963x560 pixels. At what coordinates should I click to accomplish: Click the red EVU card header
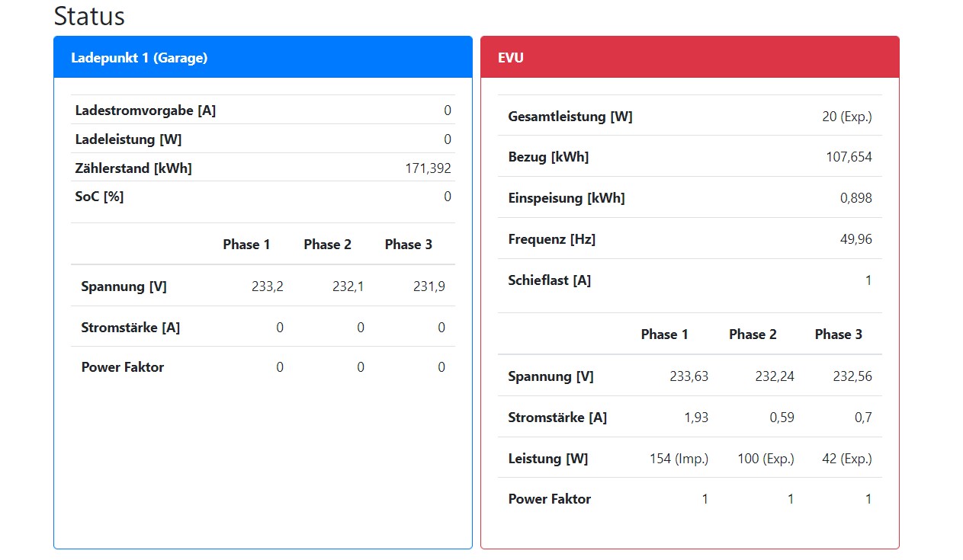511,58
